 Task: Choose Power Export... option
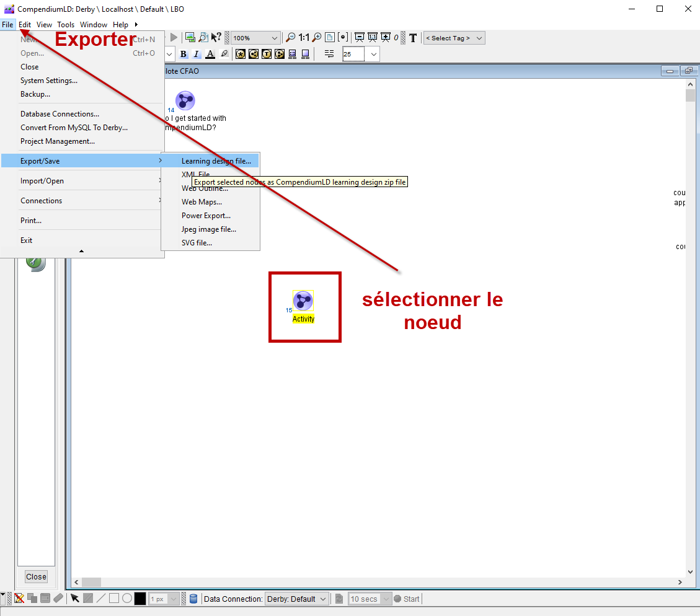click(x=210, y=216)
